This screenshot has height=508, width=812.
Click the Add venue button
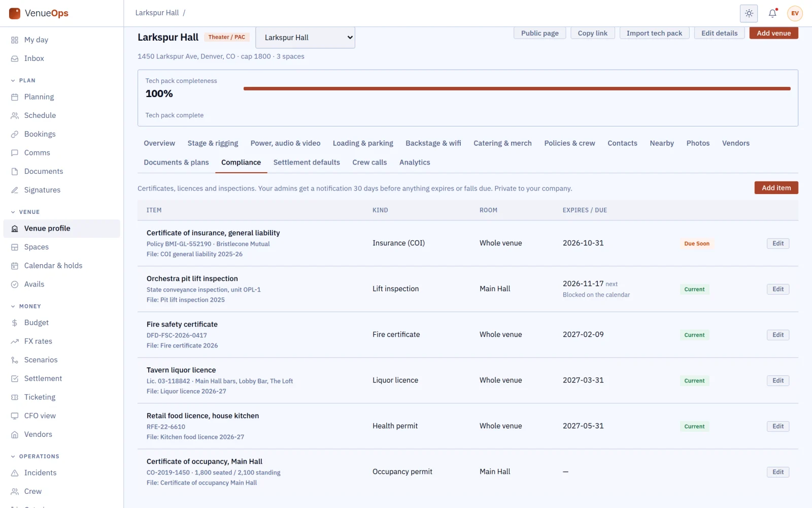point(773,33)
